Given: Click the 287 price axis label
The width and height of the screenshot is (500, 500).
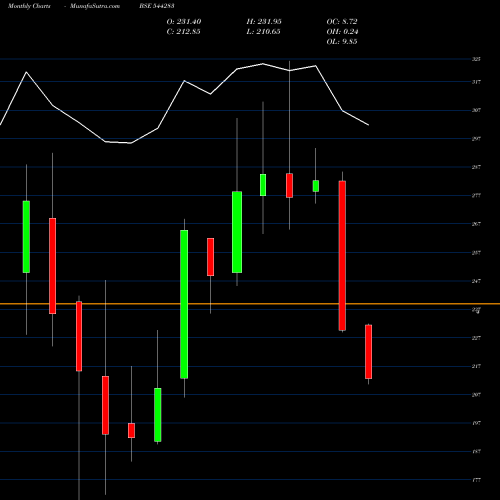Looking at the screenshot, I should coord(476,167).
